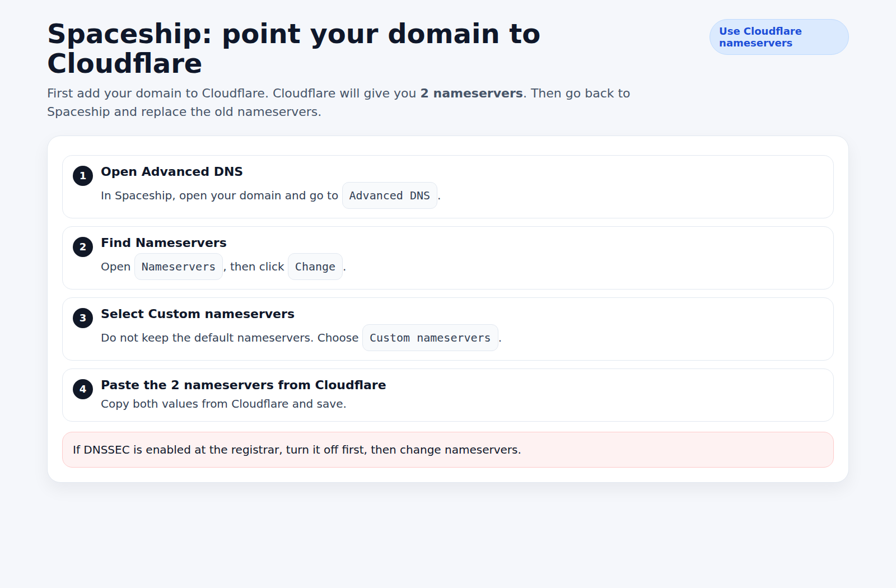
Task: Click the Open Advanced DNS heading
Action: click(x=171, y=171)
